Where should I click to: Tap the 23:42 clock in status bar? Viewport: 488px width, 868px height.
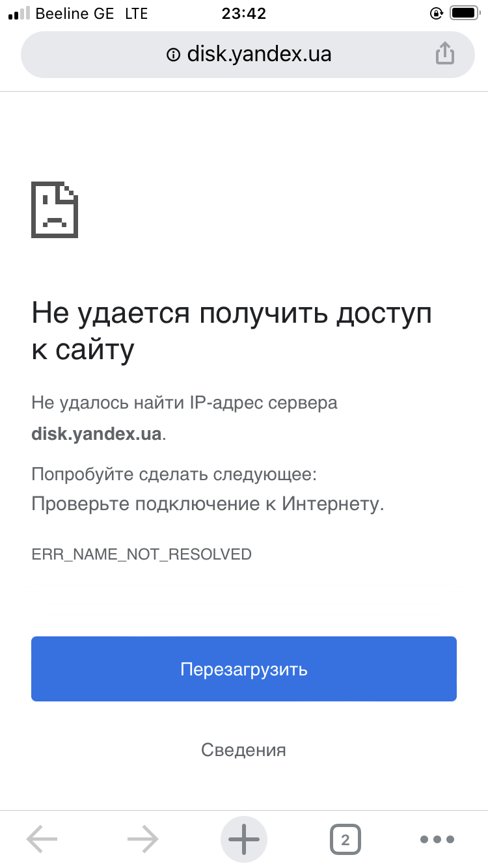pyautogui.click(x=243, y=13)
